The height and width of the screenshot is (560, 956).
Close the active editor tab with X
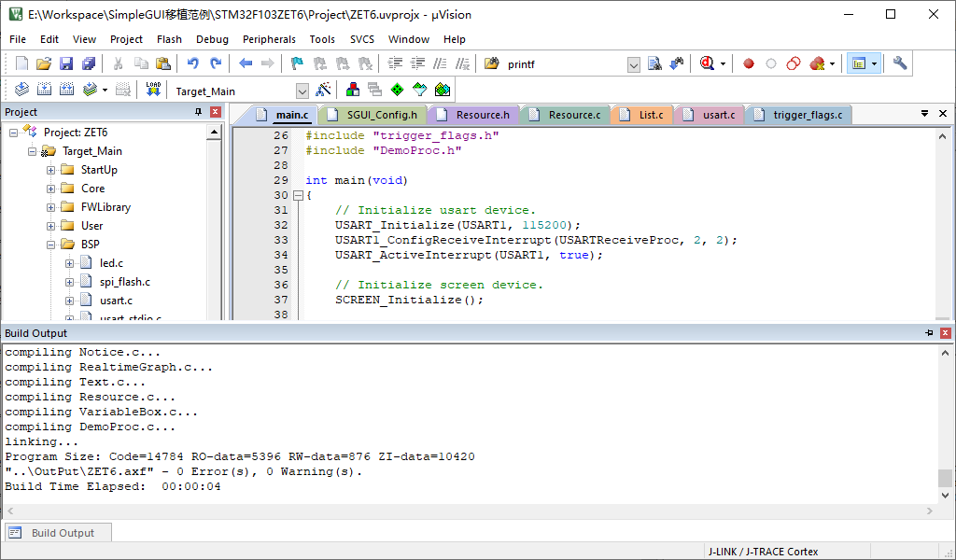[943, 114]
